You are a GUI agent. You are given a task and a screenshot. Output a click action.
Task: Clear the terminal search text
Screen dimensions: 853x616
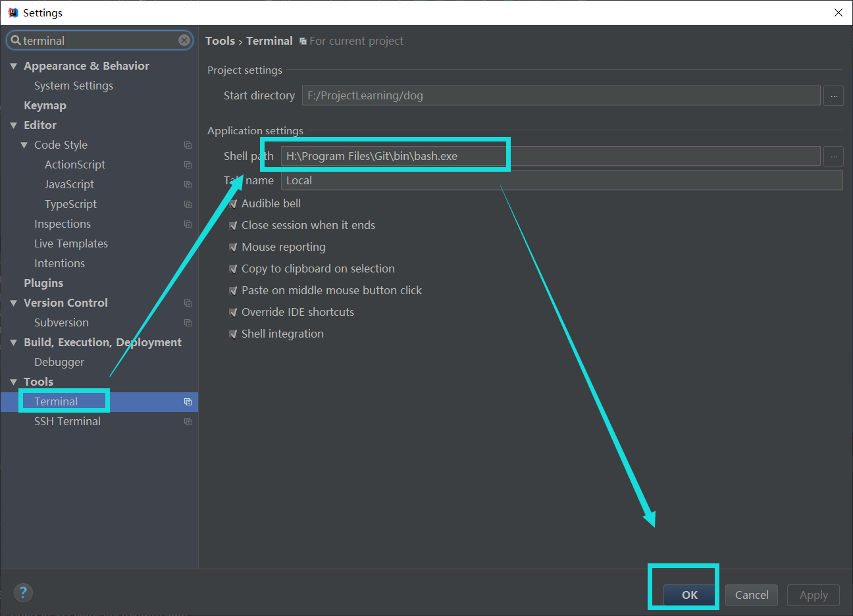tap(184, 40)
